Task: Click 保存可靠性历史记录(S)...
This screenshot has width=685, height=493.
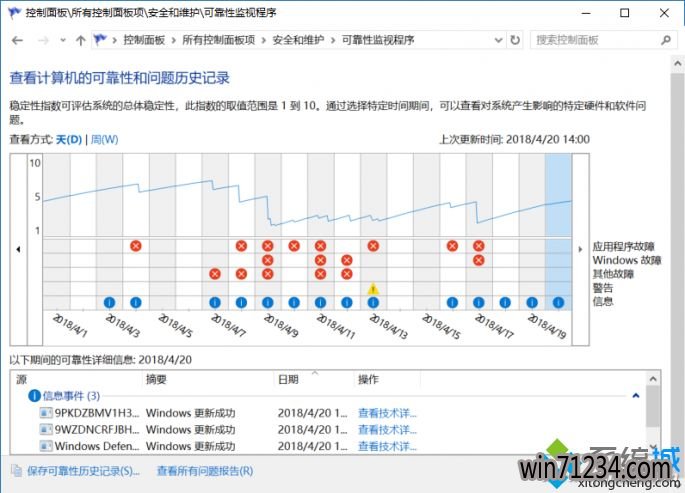Action: (x=83, y=471)
